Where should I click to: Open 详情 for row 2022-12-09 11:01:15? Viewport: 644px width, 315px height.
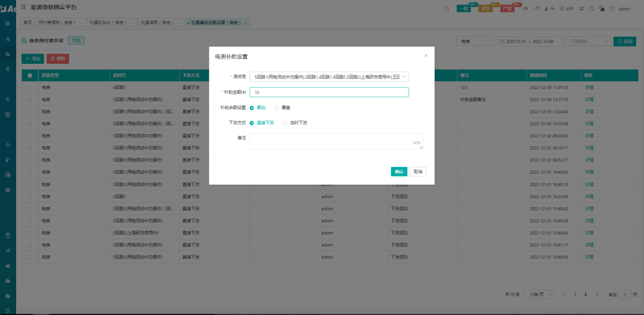pyautogui.click(x=589, y=88)
